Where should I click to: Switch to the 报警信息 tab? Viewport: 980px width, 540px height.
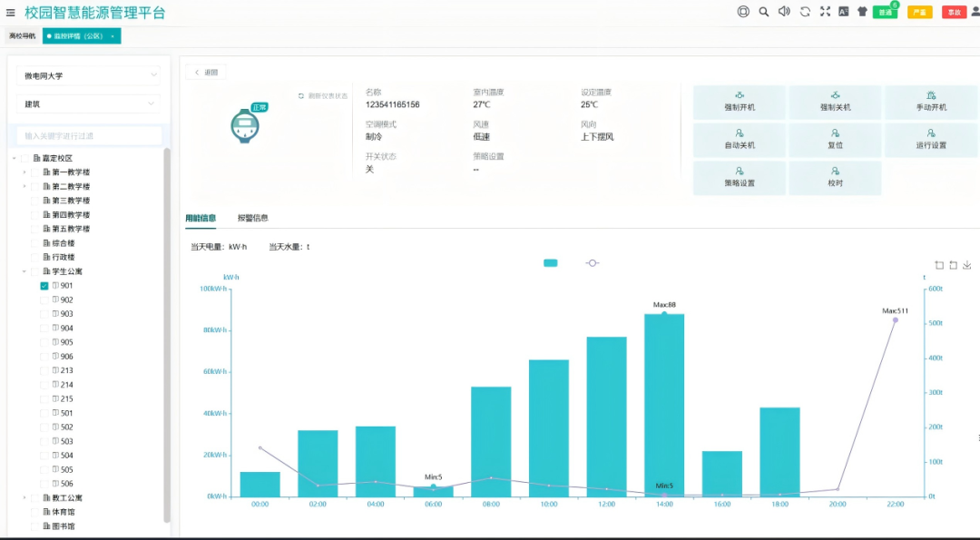pyautogui.click(x=252, y=218)
